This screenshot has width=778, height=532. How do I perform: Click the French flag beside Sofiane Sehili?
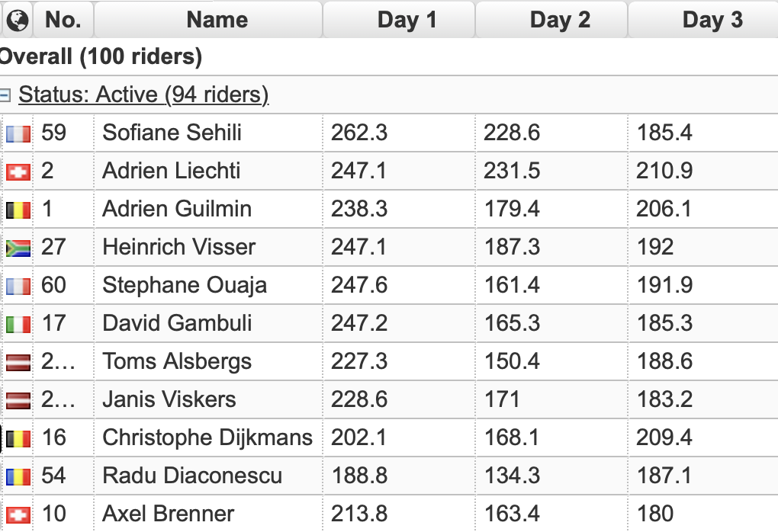pos(18,134)
